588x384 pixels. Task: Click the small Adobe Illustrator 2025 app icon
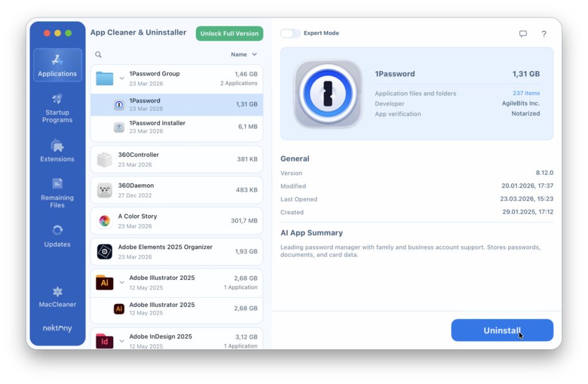pos(119,309)
